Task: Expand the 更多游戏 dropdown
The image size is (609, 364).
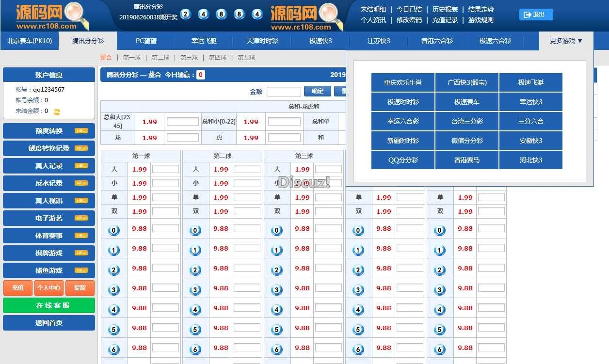Action: [x=566, y=41]
